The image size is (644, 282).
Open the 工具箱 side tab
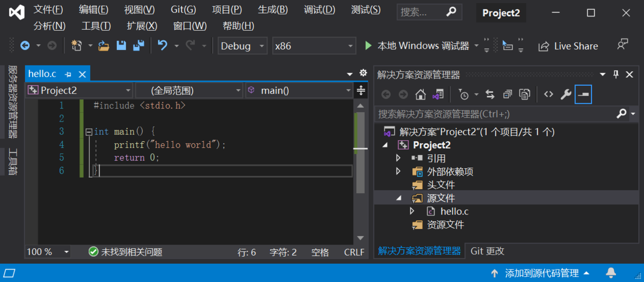pos(12,162)
